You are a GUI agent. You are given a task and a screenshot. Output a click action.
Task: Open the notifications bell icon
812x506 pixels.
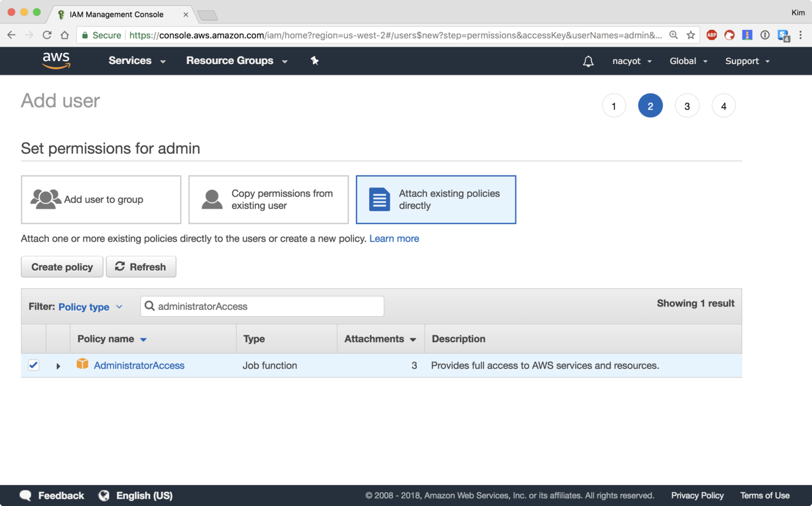click(x=588, y=61)
